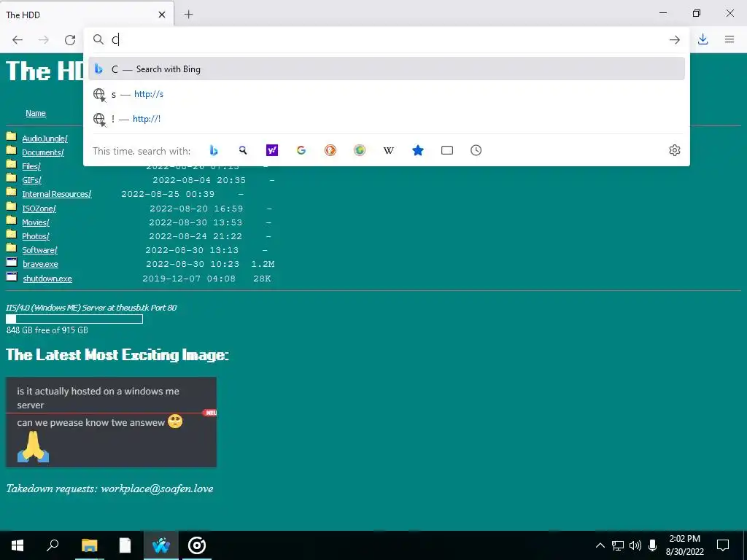Click the microphone tray icon
The image size is (747, 560).
coord(653,545)
